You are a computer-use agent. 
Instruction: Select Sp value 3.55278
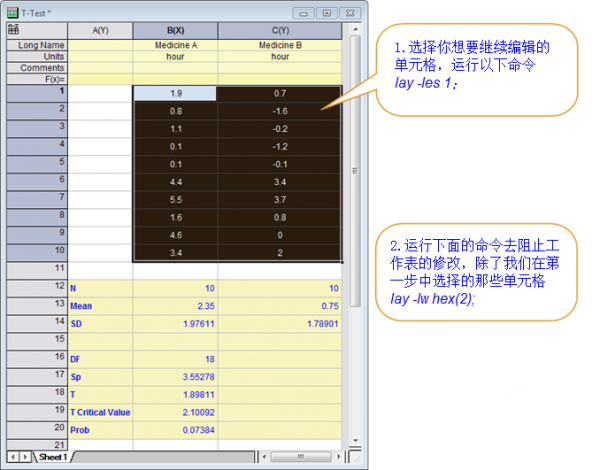point(175,377)
